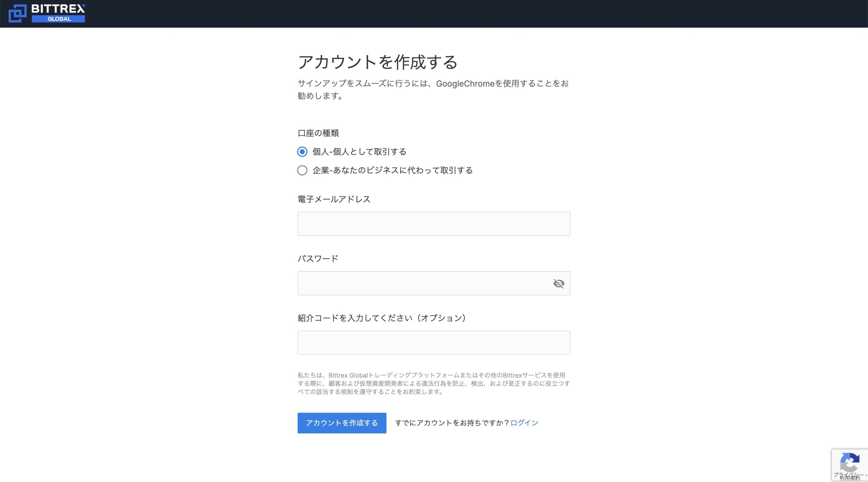The height and width of the screenshot is (482, 868).
Task: Focus the 紹介コード optional input field
Action: [x=434, y=343]
